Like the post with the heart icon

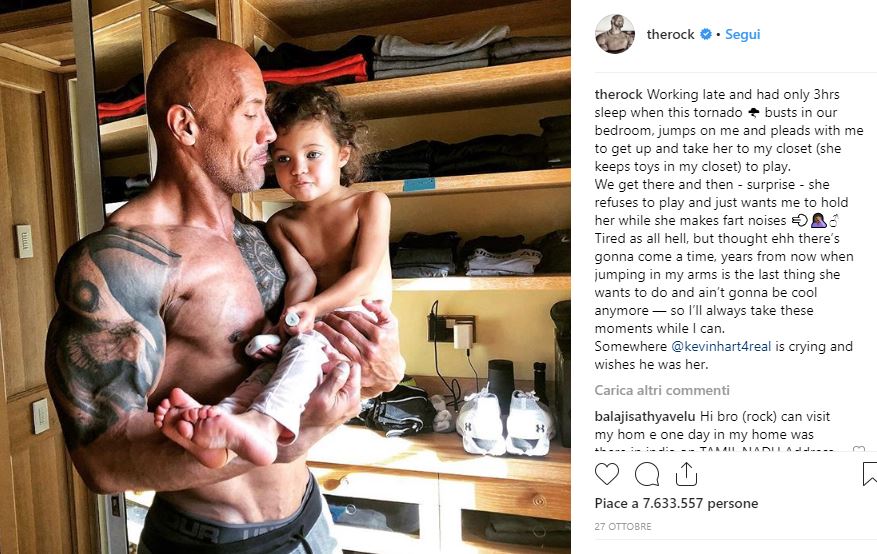click(606, 474)
